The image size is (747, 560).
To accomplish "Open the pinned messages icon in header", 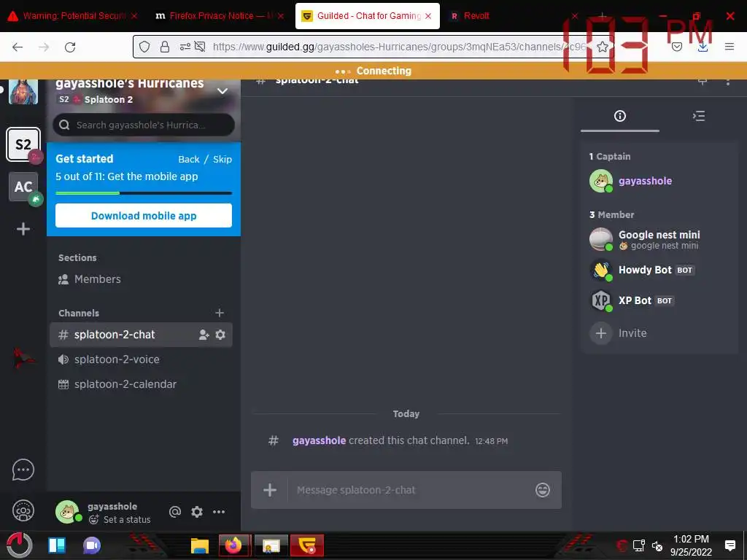I will 703,82.
